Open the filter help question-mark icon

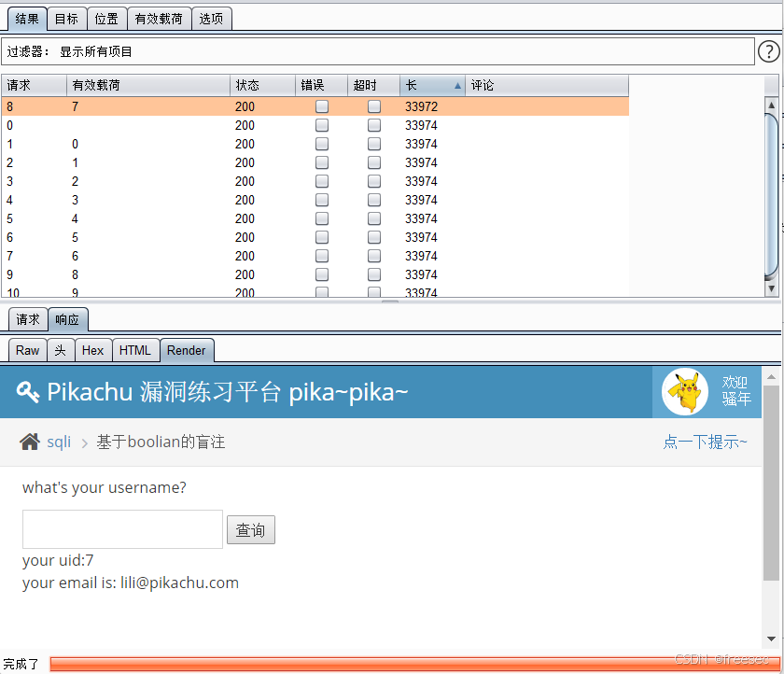pyautogui.click(x=768, y=51)
